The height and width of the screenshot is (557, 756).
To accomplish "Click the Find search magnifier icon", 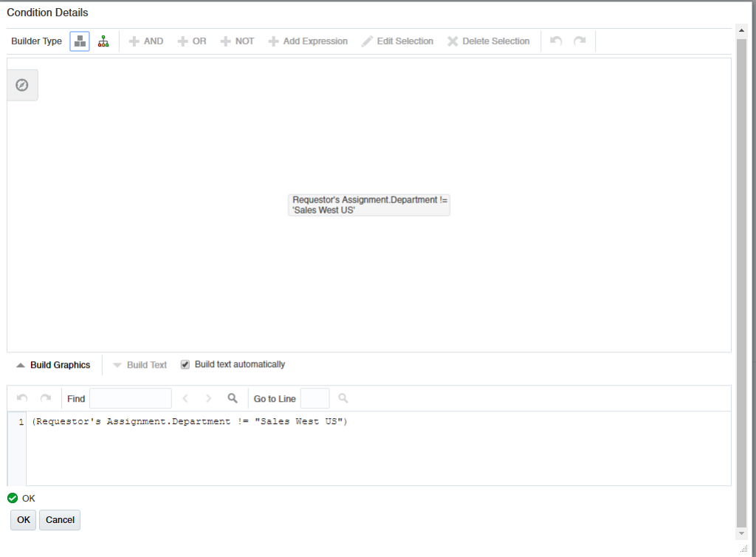I will click(233, 398).
